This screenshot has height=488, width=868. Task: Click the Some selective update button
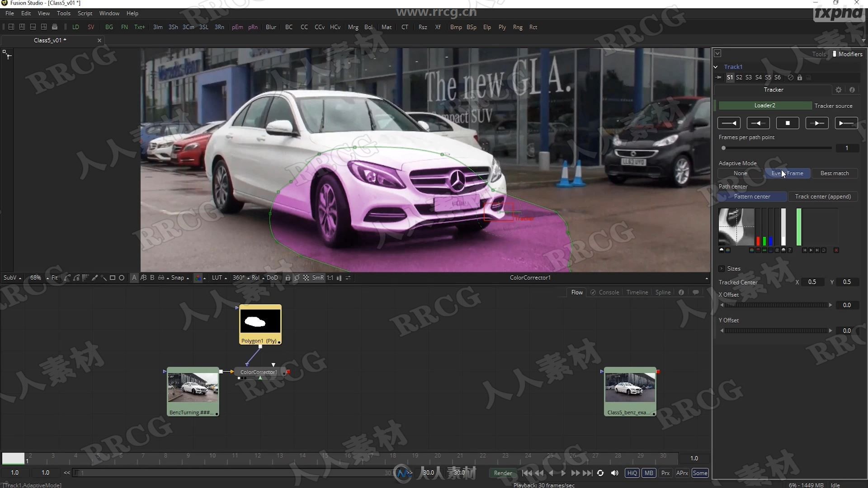[700, 473]
